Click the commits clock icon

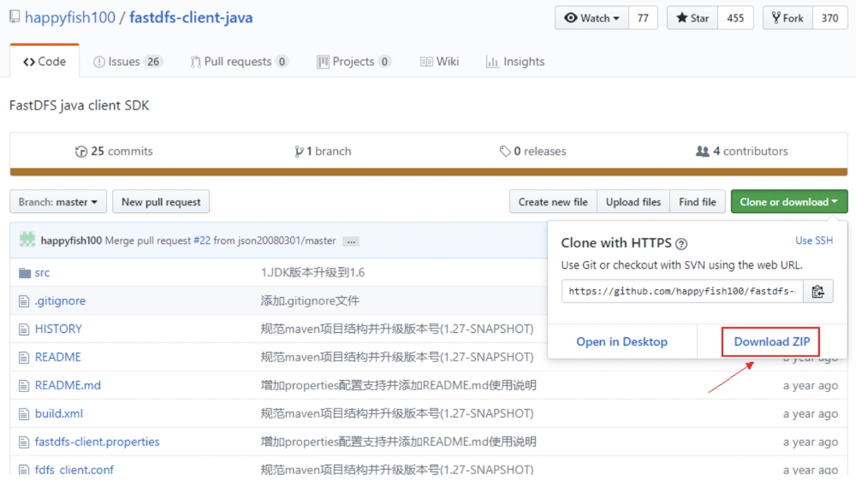click(80, 151)
